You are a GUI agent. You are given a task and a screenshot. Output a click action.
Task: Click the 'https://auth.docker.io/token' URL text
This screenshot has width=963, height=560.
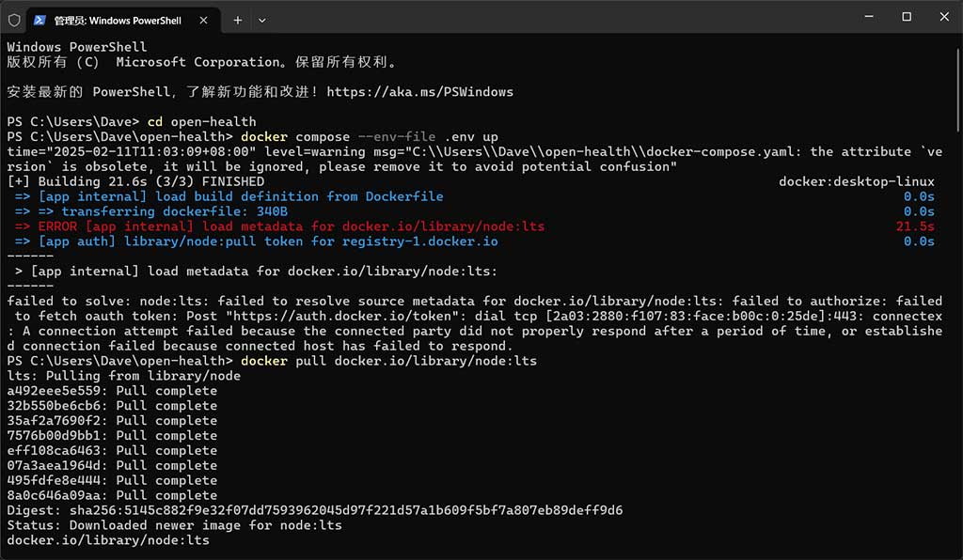tap(342, 316)
